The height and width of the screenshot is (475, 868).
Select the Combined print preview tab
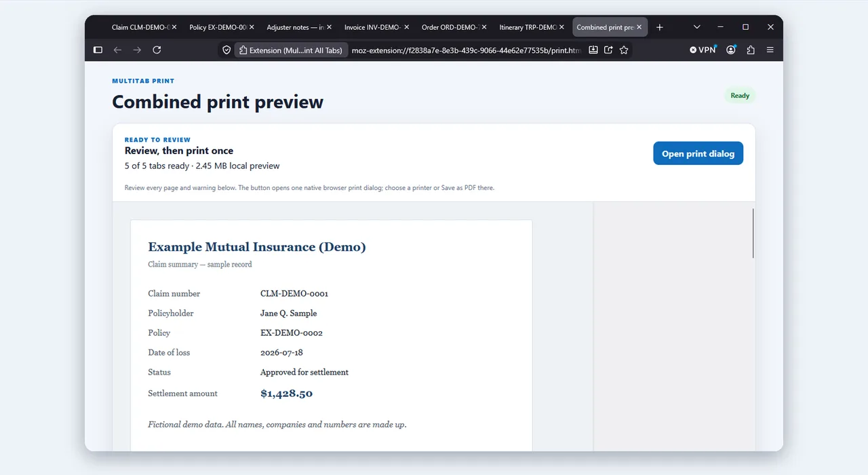(605, 27)
